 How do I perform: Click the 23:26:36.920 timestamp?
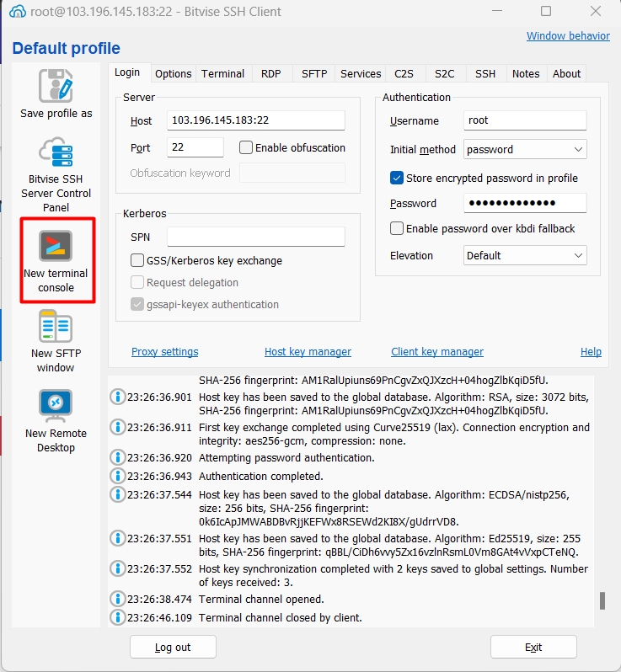(159, 458)
